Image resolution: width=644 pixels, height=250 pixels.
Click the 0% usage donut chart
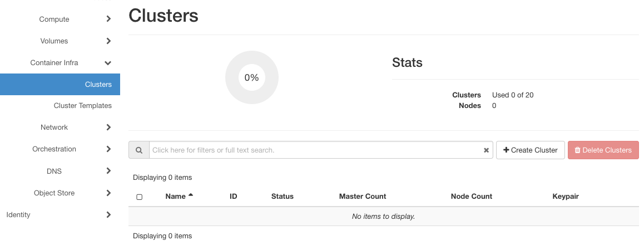click(x=251, y=77)
